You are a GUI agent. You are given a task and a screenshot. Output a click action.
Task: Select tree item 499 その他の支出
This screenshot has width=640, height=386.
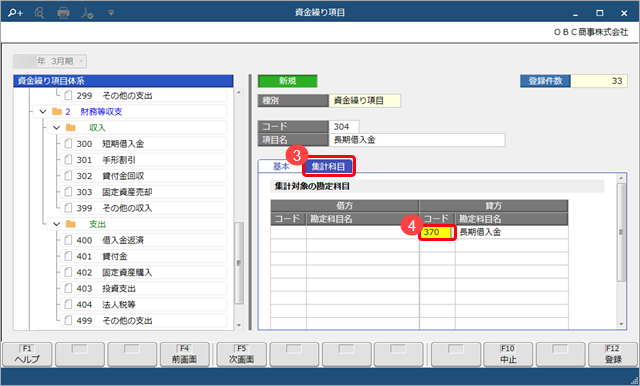[144, 321]
